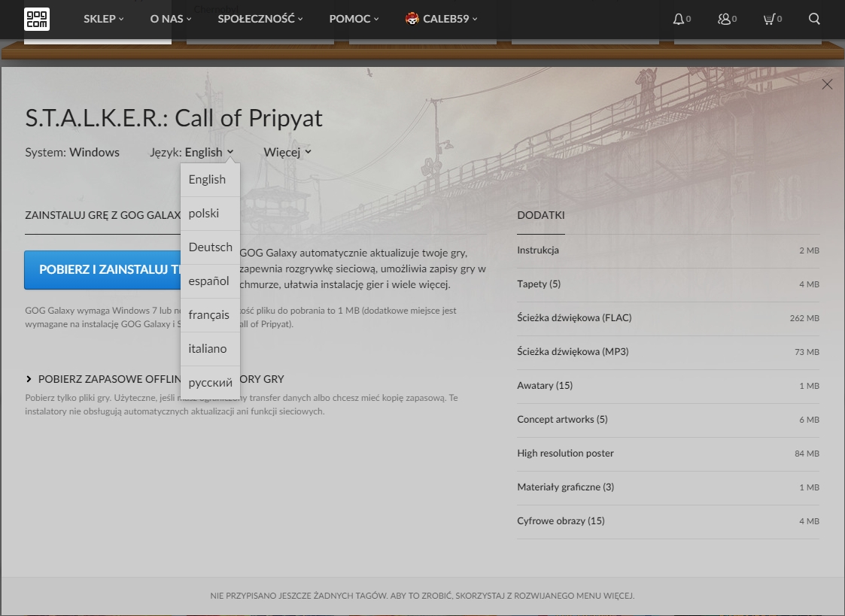Viewport: 845px width, 616px height.
Task: Select italiano in language list
Action: point(210,350)
